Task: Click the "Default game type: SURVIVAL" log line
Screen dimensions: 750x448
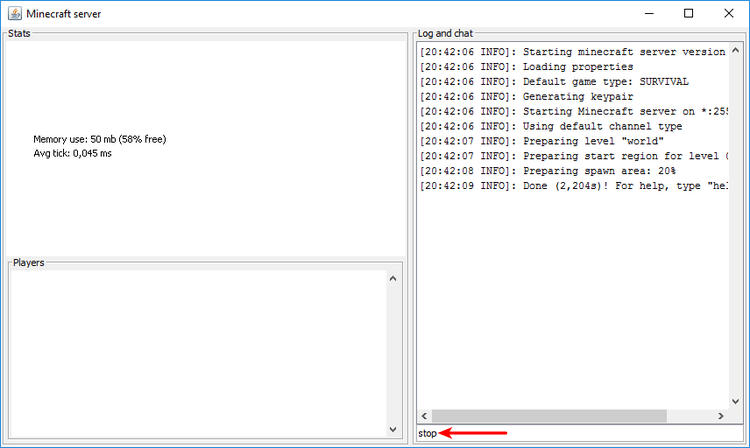Action: point(554,81)
